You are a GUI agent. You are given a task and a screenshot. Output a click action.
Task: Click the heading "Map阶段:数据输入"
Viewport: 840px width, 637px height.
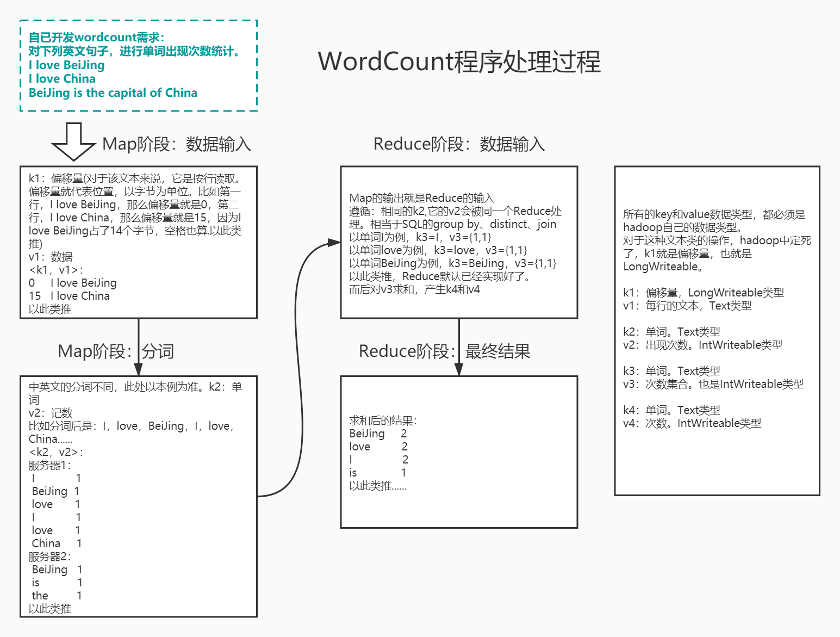pos(177,144)
